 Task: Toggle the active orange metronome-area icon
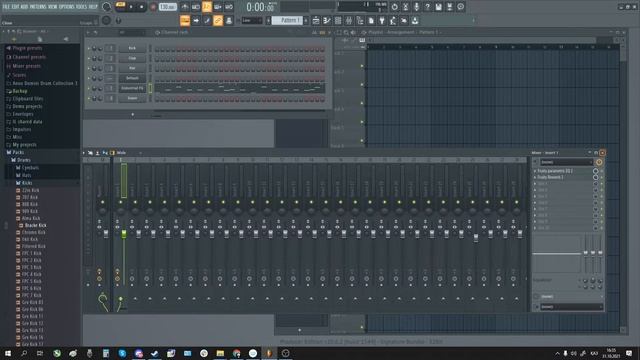coord(207,7)
